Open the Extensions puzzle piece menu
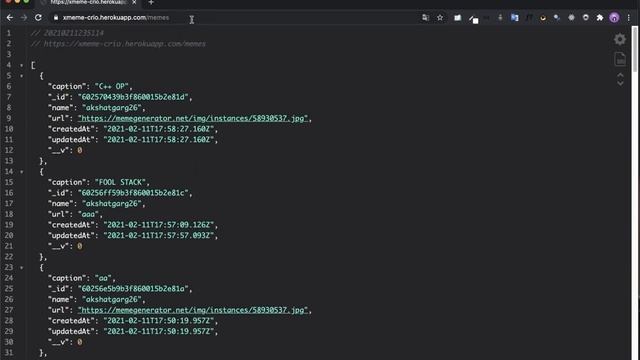Screen dimensions: 640x360 pos(600,18)
